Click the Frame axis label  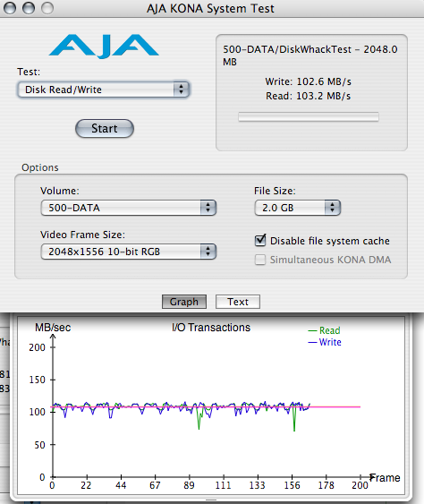pyautogui.click(x=385, y=478)
